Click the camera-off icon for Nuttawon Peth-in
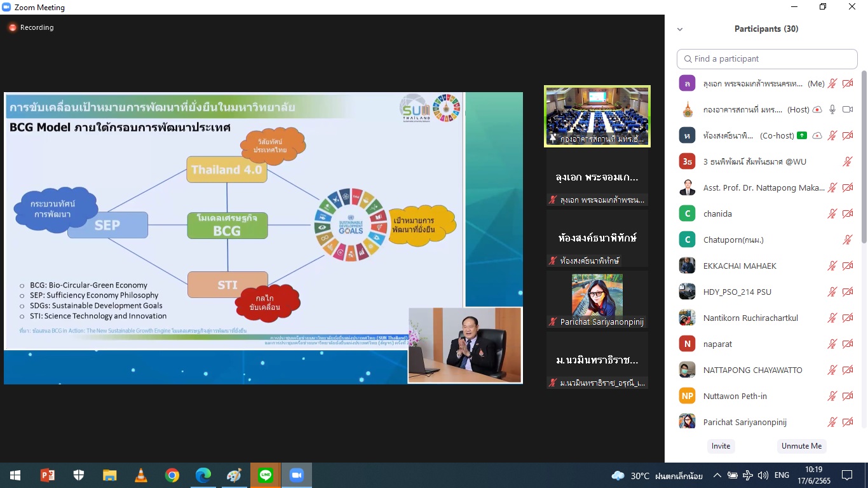The image size is (868, 488). pyautogui.click(x=848, y=396)
